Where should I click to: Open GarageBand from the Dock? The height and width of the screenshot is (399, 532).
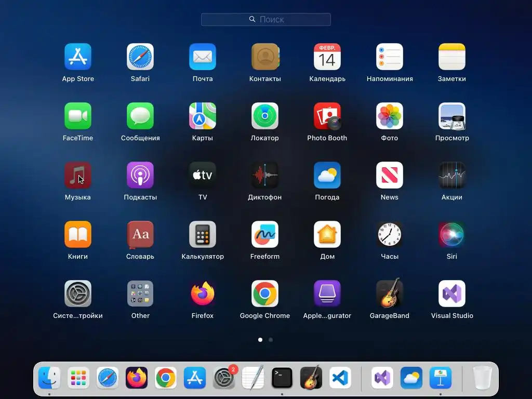coord(311,378)
